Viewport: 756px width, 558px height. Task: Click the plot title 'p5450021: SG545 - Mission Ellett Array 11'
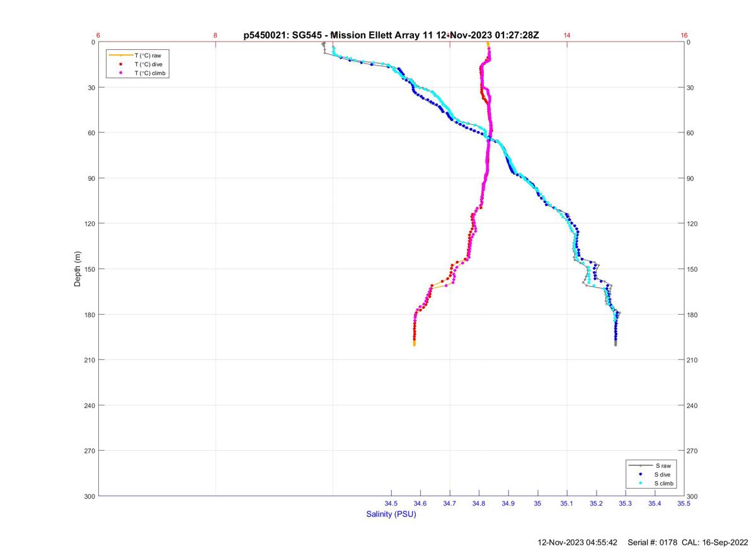tap(339, 35)
